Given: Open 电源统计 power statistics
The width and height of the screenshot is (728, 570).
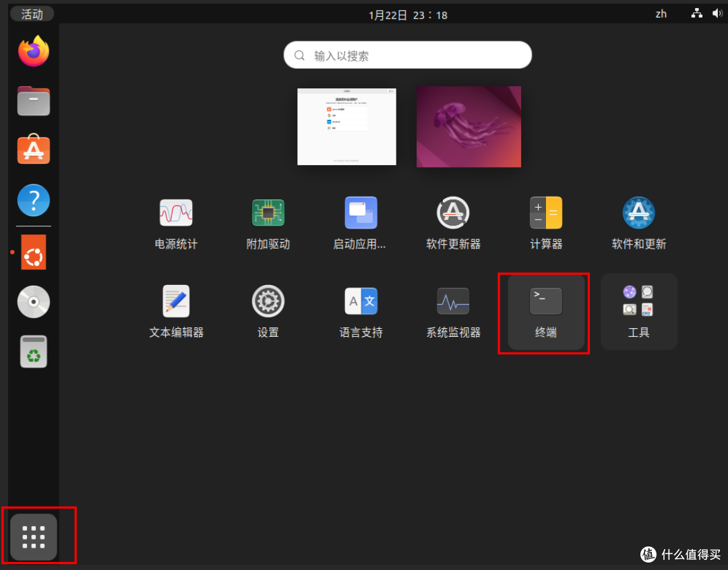Looking at the screenshot, I should pos(175,222).
